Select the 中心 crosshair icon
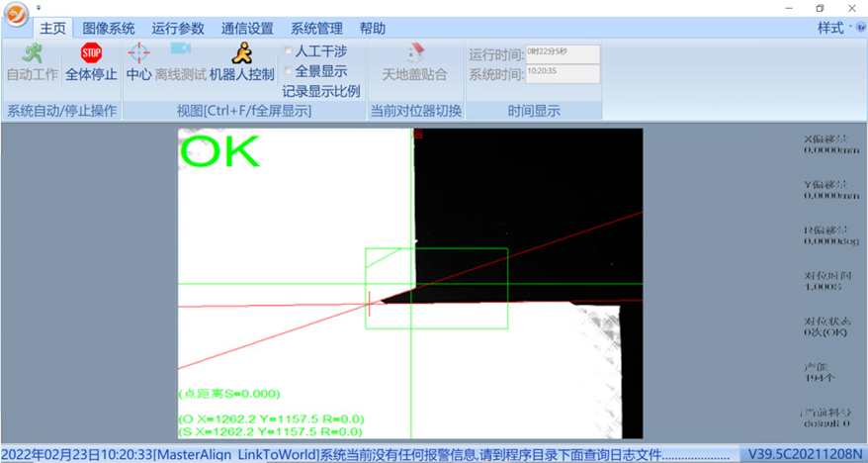The width and height of the screenshot is (868, 463). click(138, 53)
